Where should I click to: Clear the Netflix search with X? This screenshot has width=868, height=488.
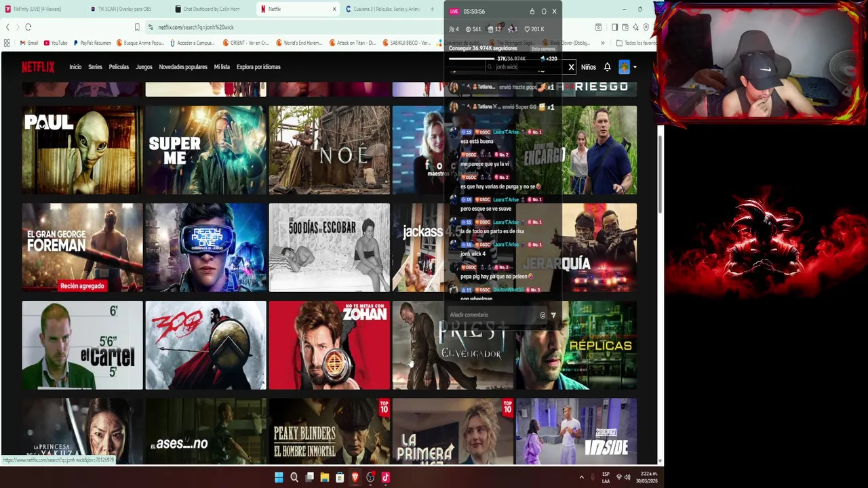coord(571,67)
